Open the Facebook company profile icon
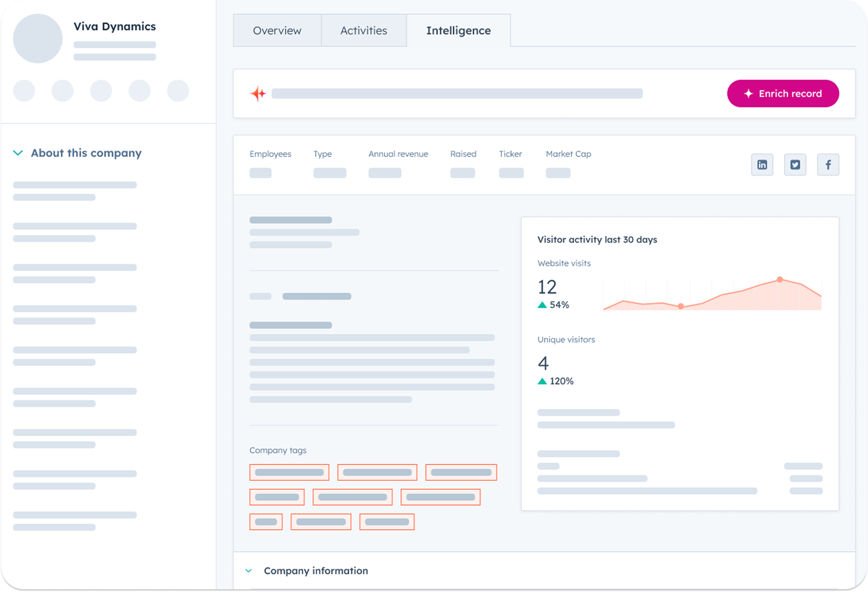This screenshot has width=868, height=592. tap(828, 165)
